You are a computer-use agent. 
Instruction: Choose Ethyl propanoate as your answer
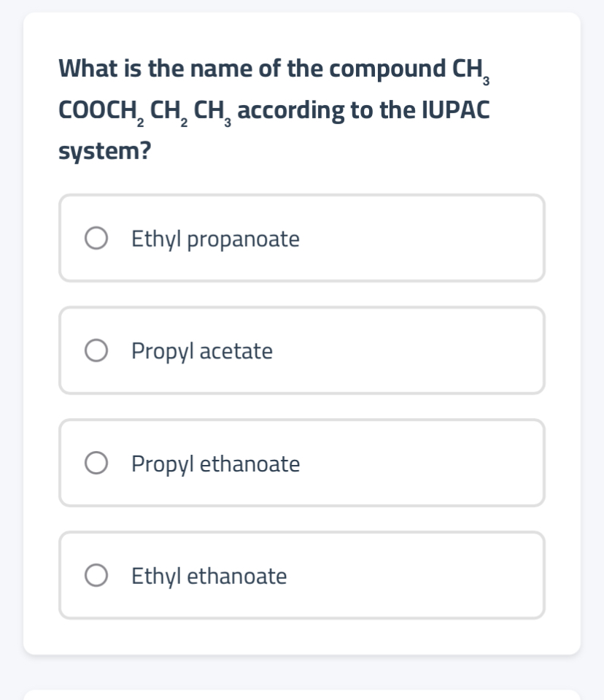[301, 237]
